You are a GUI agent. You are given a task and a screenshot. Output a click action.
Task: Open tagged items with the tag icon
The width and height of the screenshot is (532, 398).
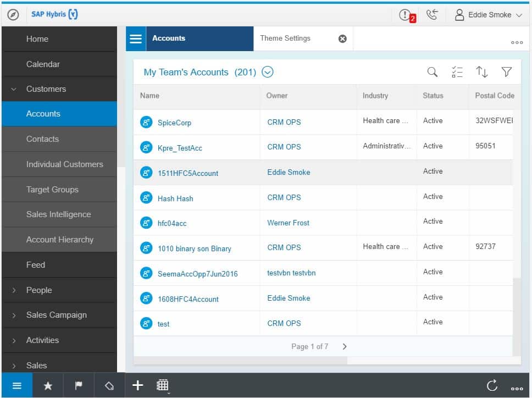(109, 385)
